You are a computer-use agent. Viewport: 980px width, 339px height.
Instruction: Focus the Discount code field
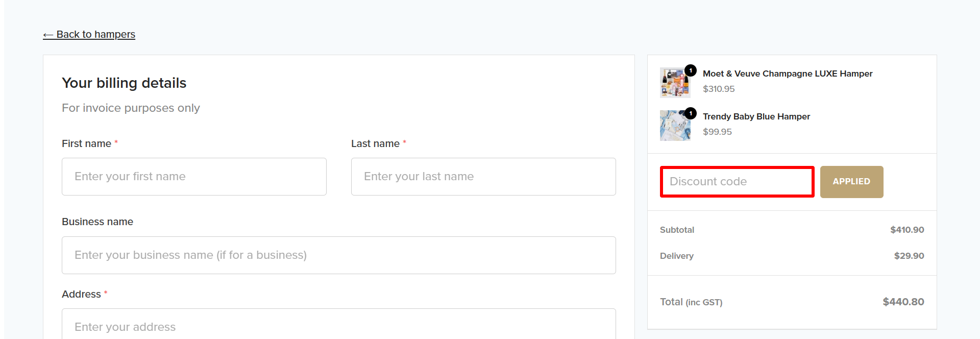tap(737, 182)
